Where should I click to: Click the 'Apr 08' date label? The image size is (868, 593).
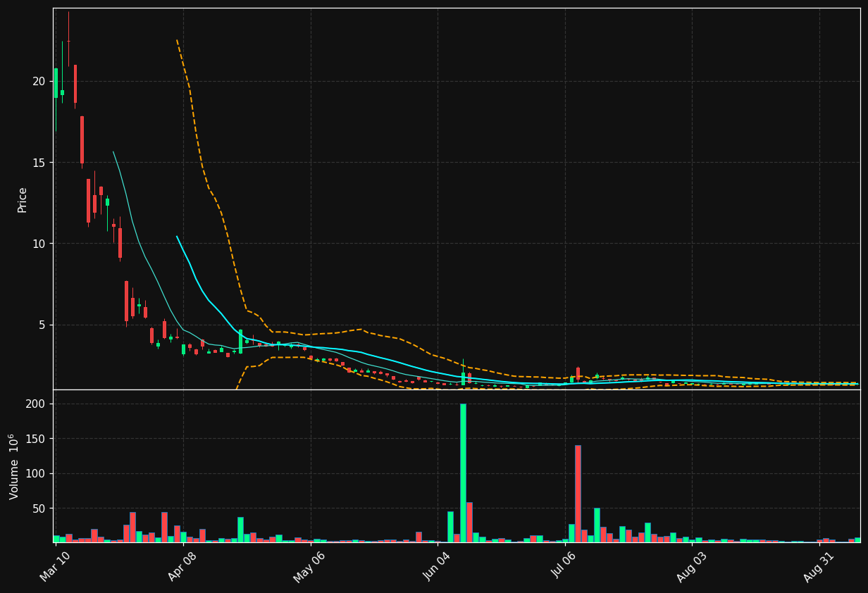pyautogui.click(x=182, y=567)
